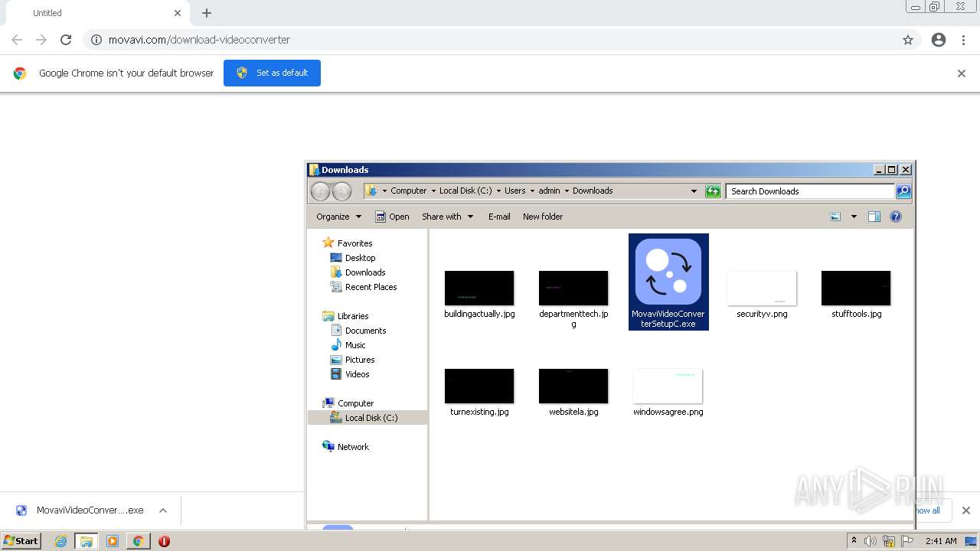Image resolution: width=980 pixels, height=551 pixels.
Task: Bookmark this page with the star icon
Action: [x=908, y=40]
